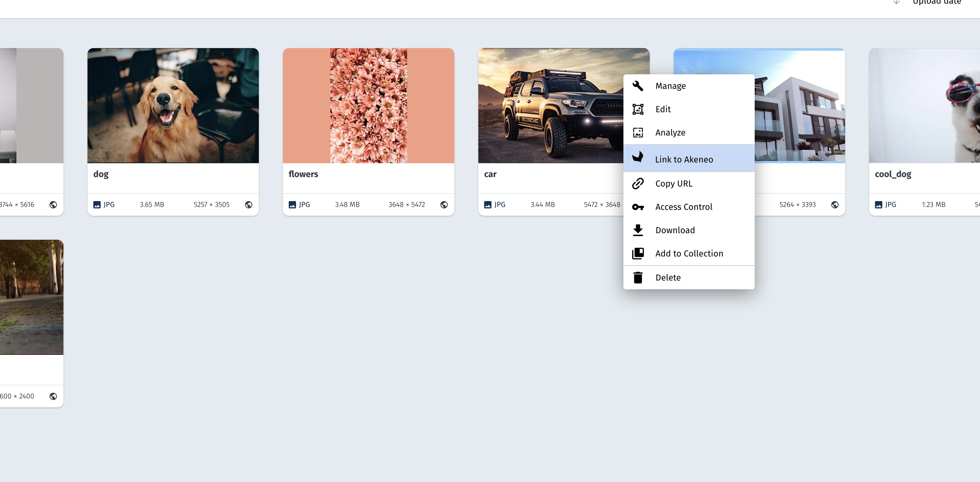The image size is (980, 482).
Task: Click the '3648 × 5472' dimensions text
Action: [x=407, y=204]
